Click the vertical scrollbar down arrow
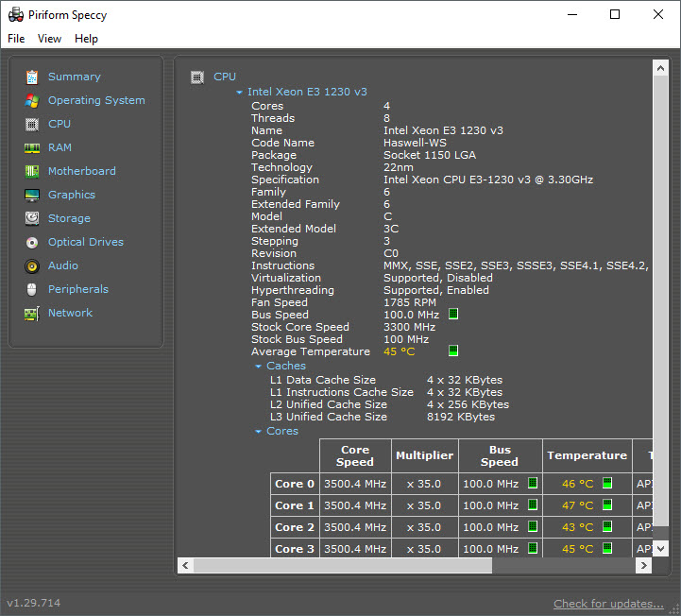The image size is (681, 616). click(660, 549)
